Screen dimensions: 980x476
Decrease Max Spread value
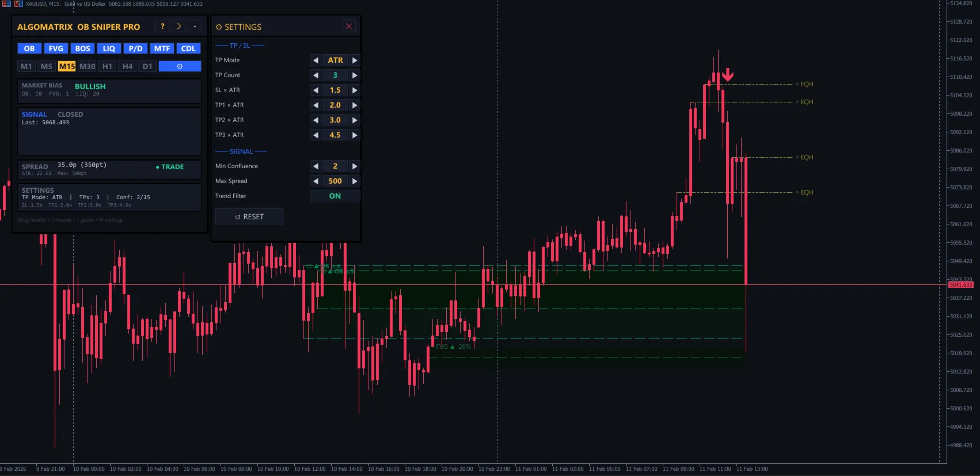(316, 181)
